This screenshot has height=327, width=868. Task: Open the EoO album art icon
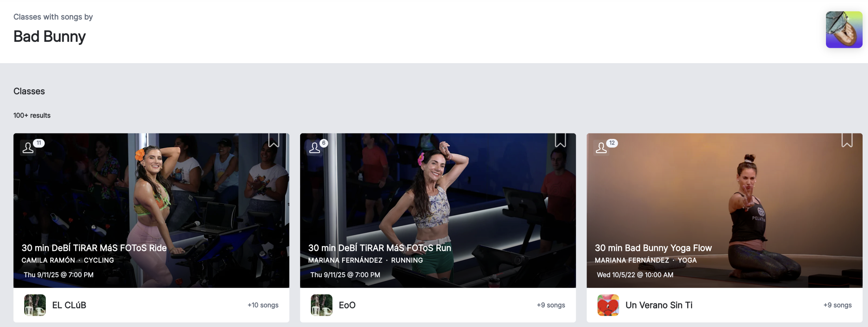point(321,305)
